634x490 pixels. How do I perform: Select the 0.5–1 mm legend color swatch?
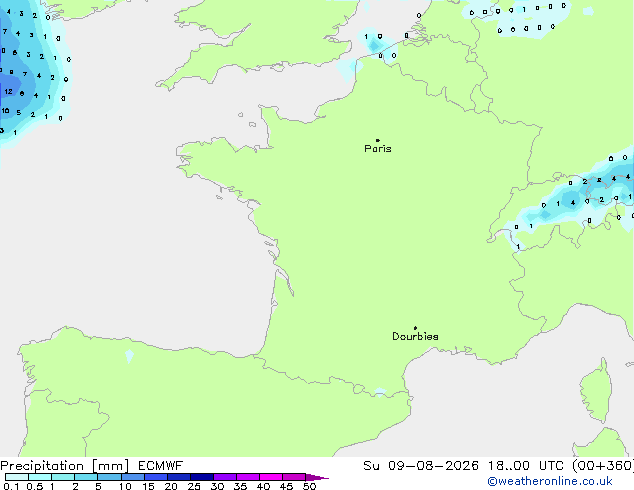pyautogui.click(x=40, y=477)
